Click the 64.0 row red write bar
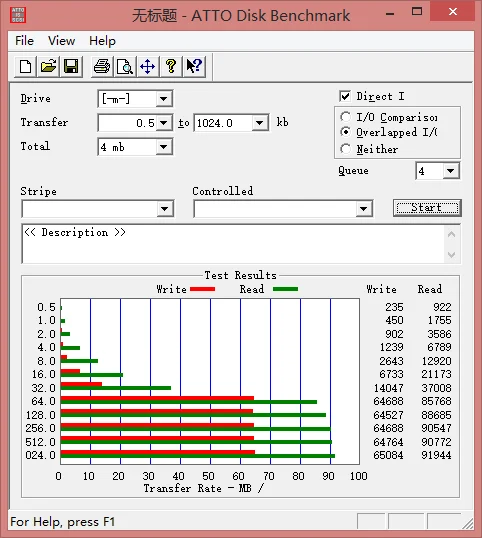The image size is (482, 538). click(x=157, y=398)
